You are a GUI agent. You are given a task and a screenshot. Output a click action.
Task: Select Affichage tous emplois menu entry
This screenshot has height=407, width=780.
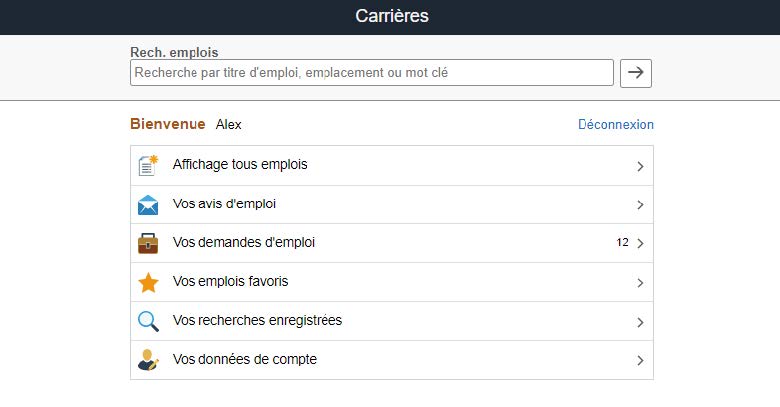pos(240,165)
